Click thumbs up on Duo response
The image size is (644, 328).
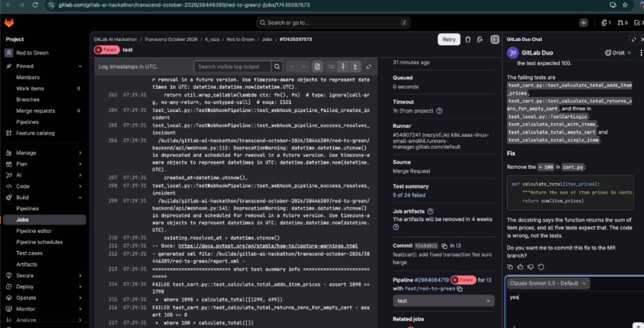(520, 266)
